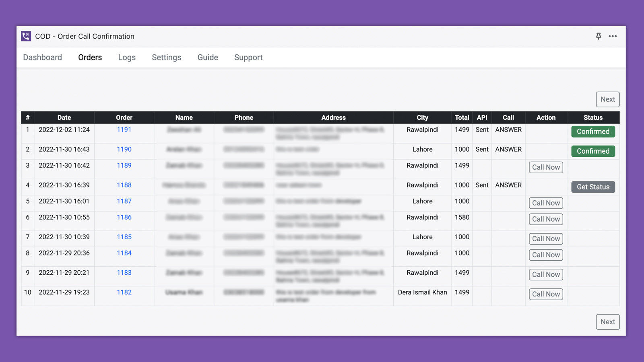
Task: Click the bottom Next pagination button
Action: (608, 322)
